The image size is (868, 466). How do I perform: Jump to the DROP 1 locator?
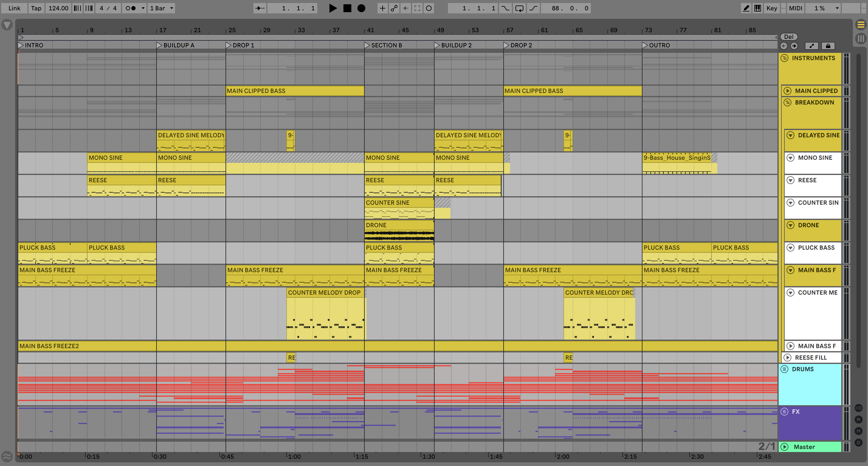click(x=240, y=45)
